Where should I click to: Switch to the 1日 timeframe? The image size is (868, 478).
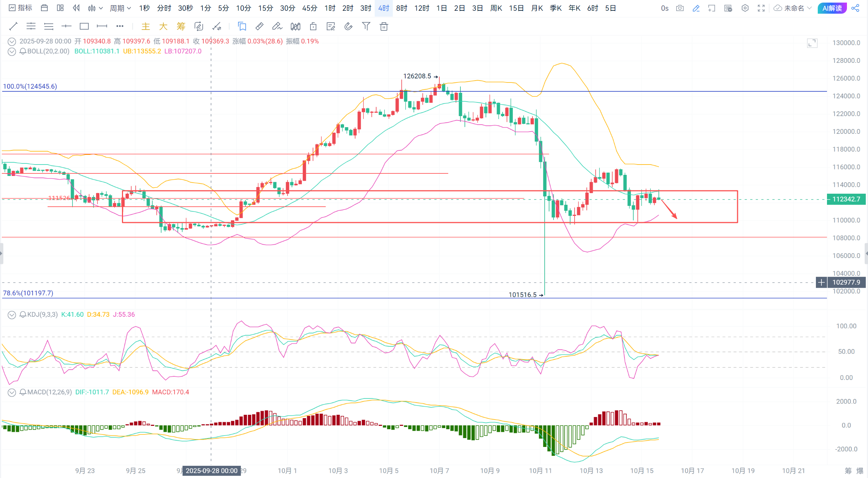click(441, 8)
